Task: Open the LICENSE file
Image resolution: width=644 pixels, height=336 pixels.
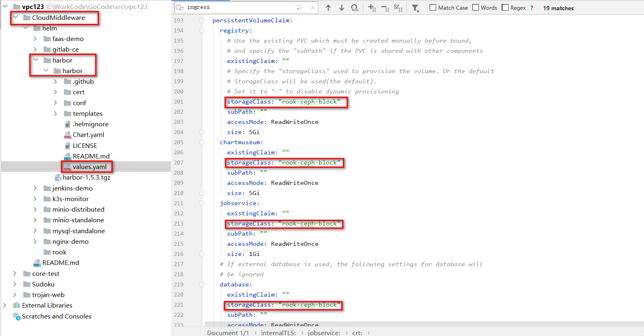Action: coord(85,145)
